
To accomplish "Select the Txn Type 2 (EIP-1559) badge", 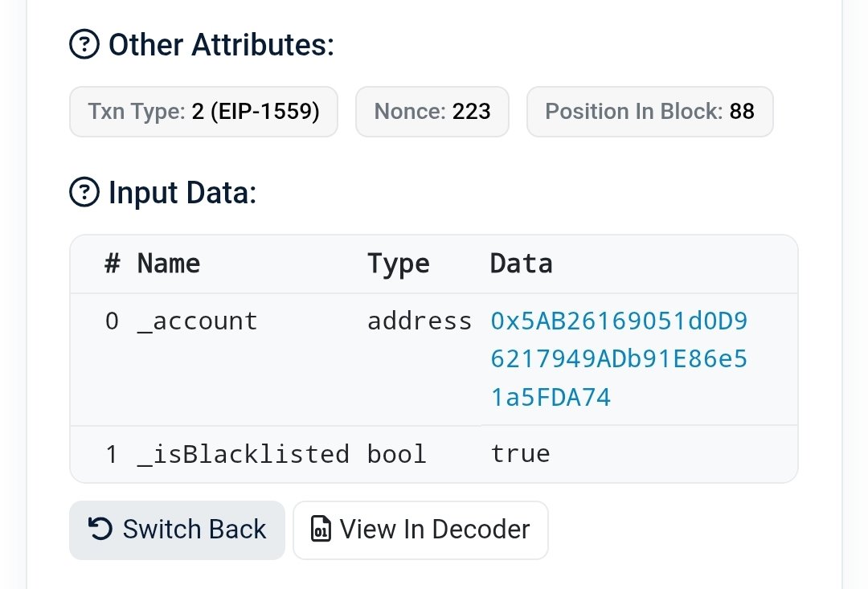I will coord(203,111).
